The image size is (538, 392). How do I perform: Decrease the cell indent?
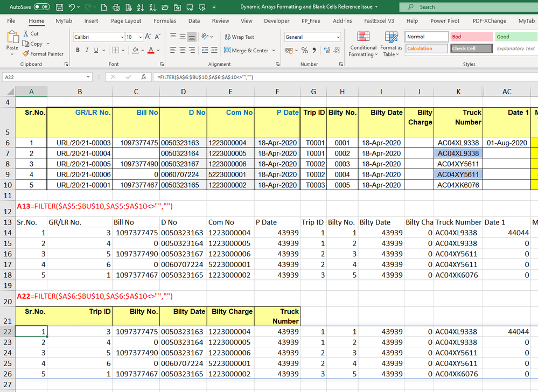[x=205, y=50]
